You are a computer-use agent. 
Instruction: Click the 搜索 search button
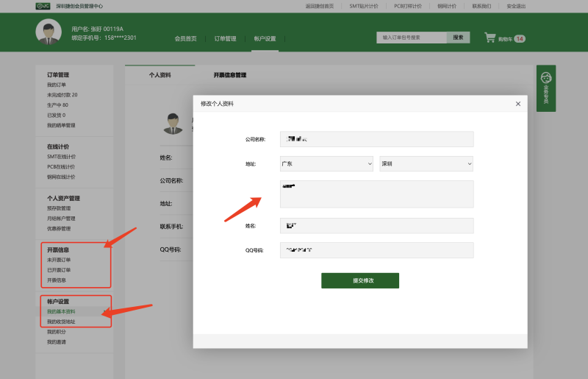458,38
